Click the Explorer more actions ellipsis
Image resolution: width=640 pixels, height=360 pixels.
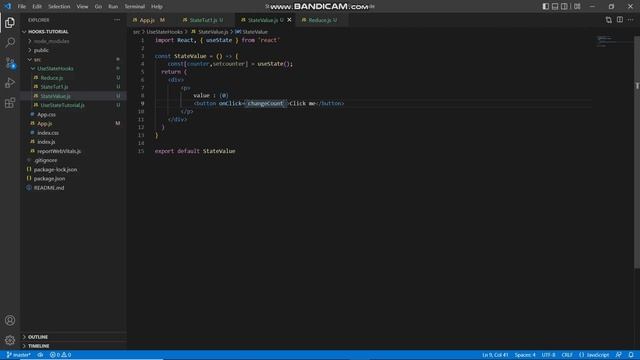[x=117, y=20]
